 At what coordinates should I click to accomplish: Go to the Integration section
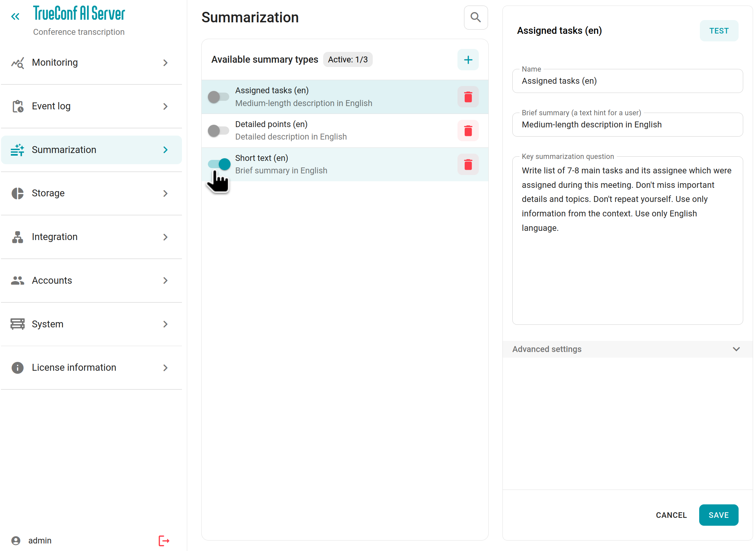pyautogui.click(x=55, y=237)
